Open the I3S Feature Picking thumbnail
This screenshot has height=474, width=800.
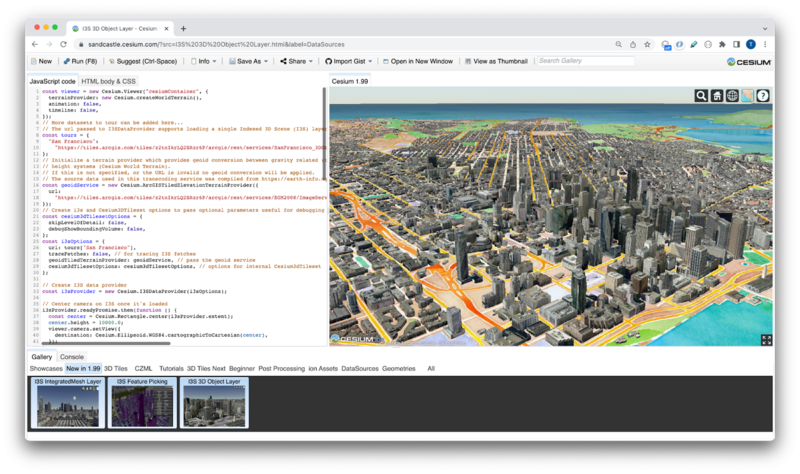tap(142, 403)
